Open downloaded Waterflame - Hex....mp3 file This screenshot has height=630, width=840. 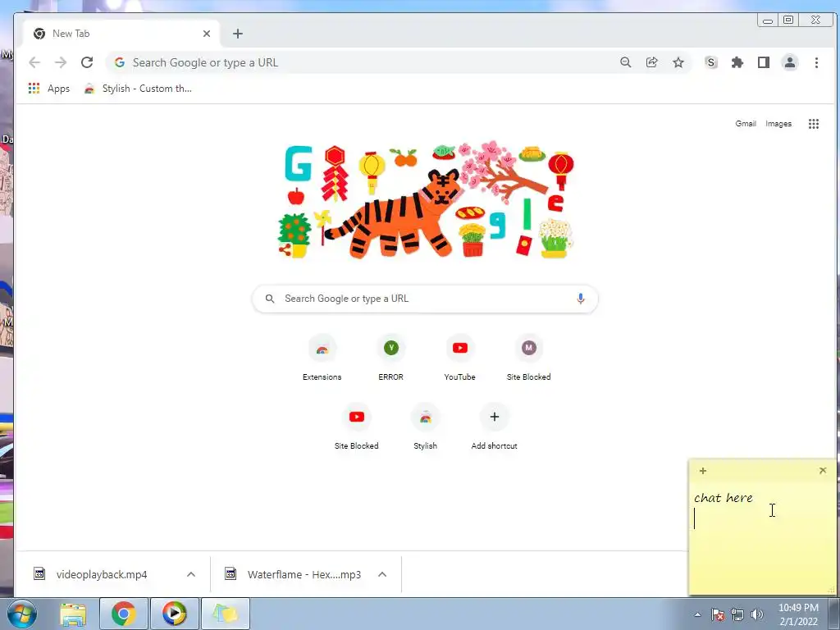tap(304, 574)
